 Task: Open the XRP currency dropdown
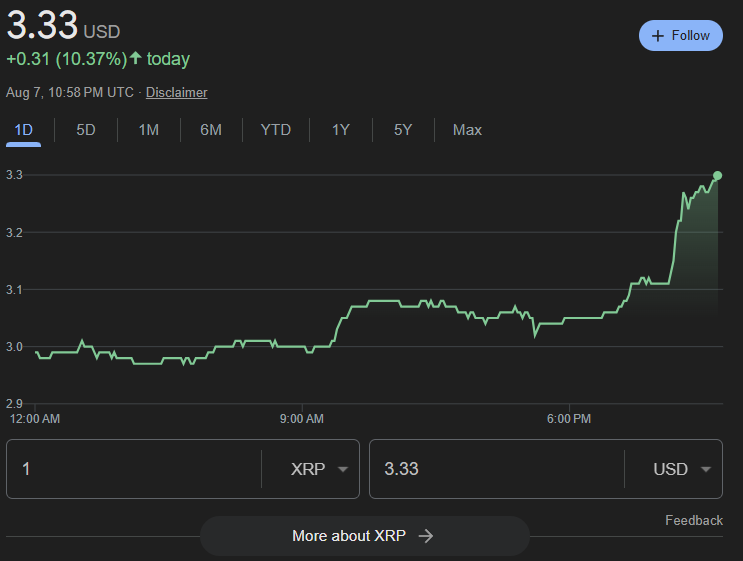(x=319, y=469)
